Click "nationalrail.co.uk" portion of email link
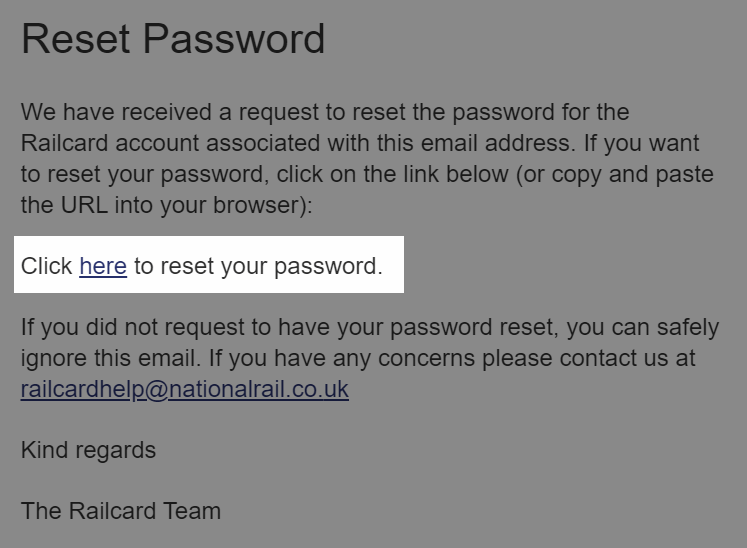 (258, 389)
